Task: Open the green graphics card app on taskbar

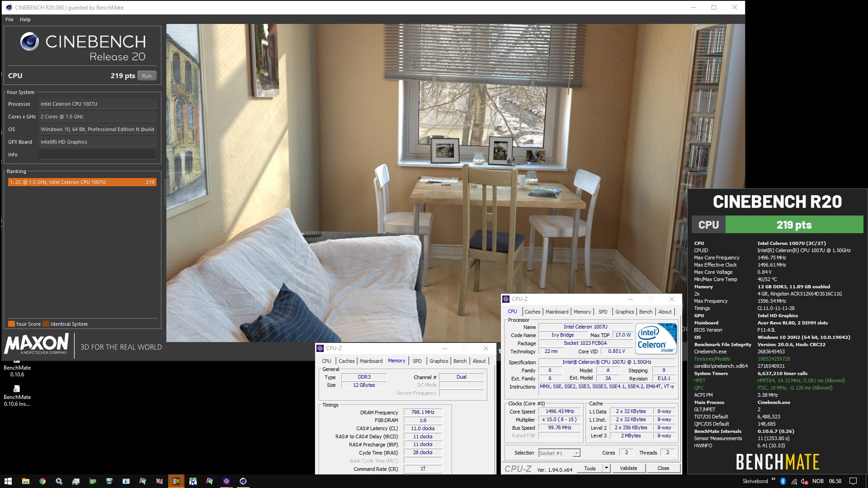Action: [x=92, y=481]
